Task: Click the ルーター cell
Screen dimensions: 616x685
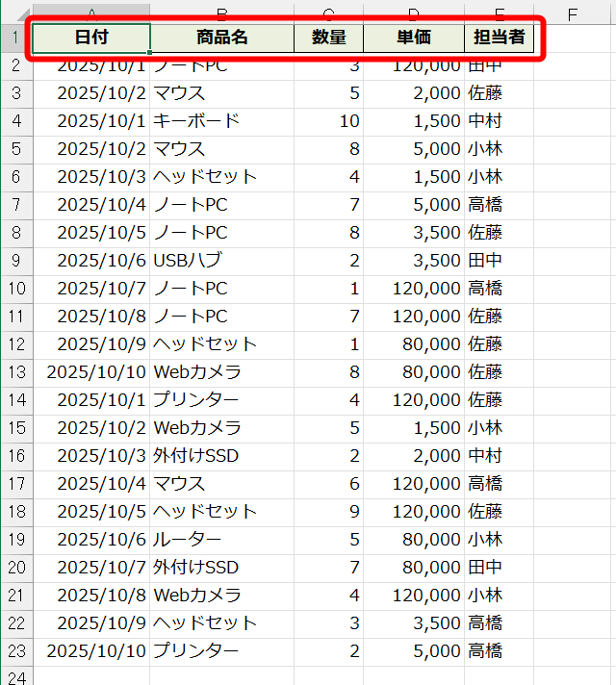Action: (x=222, y=540)
